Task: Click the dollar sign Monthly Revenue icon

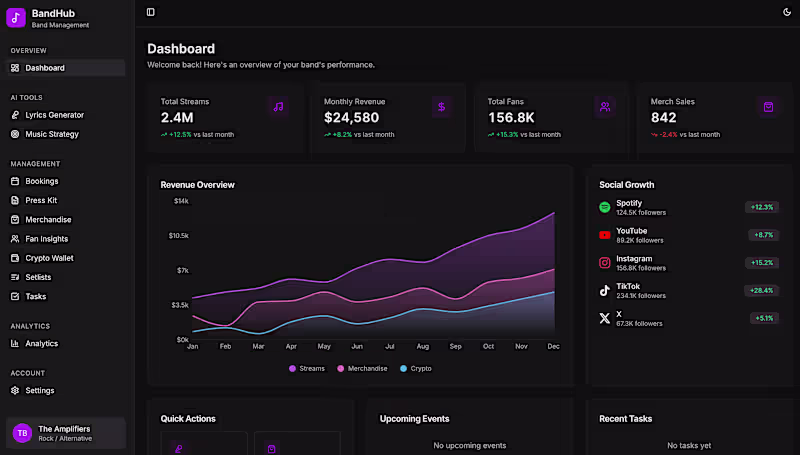Action: click(x=441, y=107)
